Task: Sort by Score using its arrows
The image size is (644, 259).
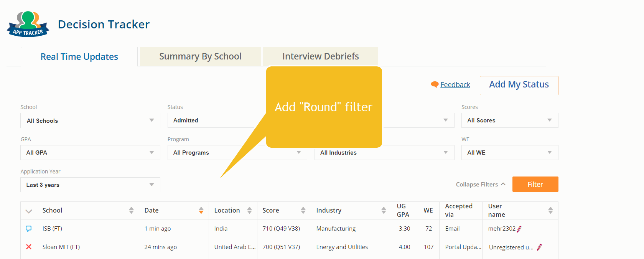Action: tap(303, 210)
